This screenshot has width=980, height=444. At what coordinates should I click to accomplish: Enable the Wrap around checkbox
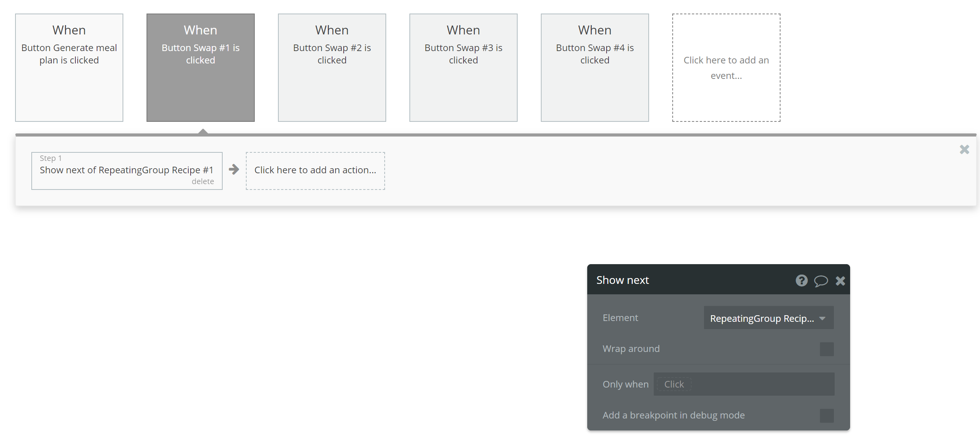point(827,349)
